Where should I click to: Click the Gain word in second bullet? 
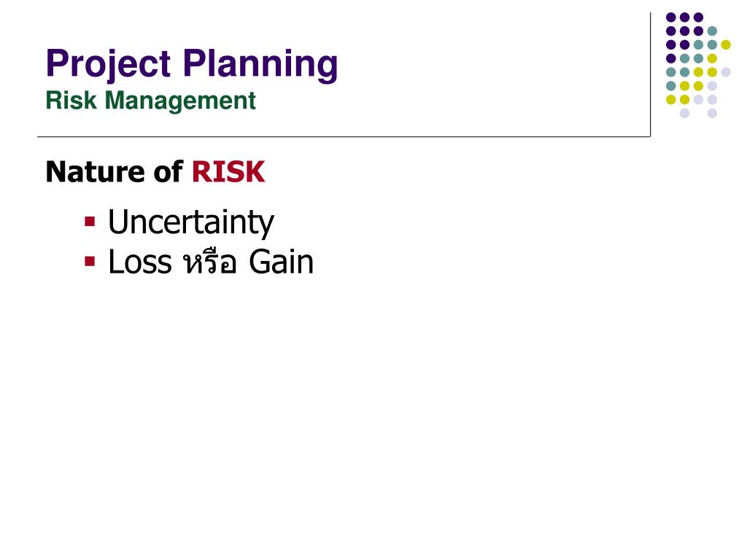281,262
